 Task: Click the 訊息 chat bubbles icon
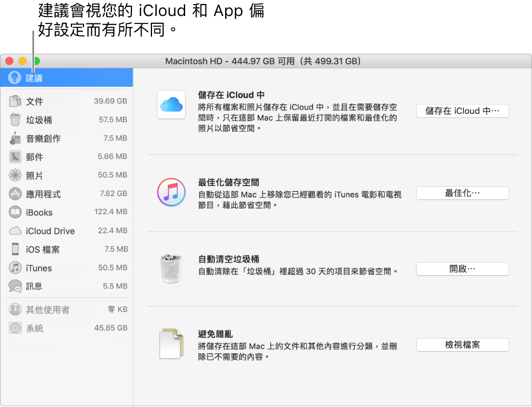click(15, 286)
